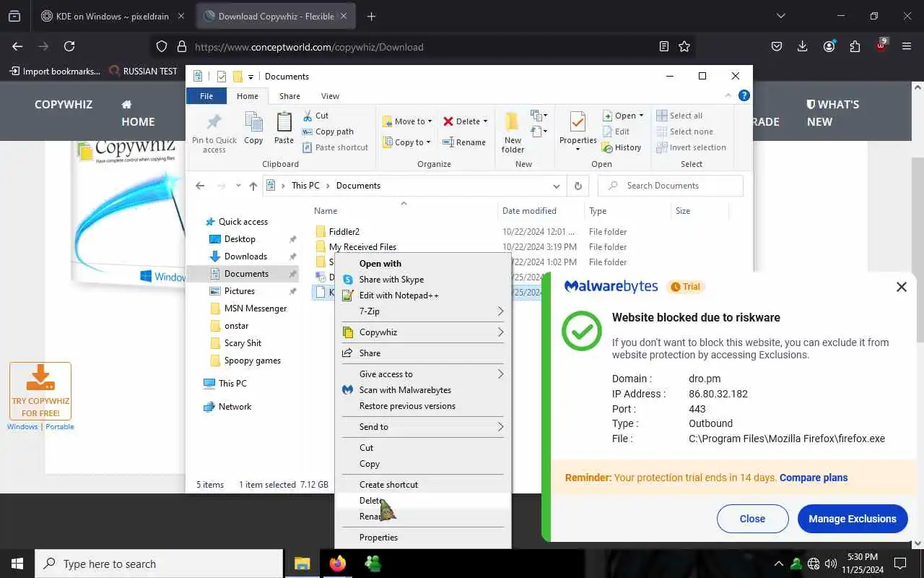Bookmark this page with the star icon
The width and height of the screenshot is (924, 578).
(684, 46)
